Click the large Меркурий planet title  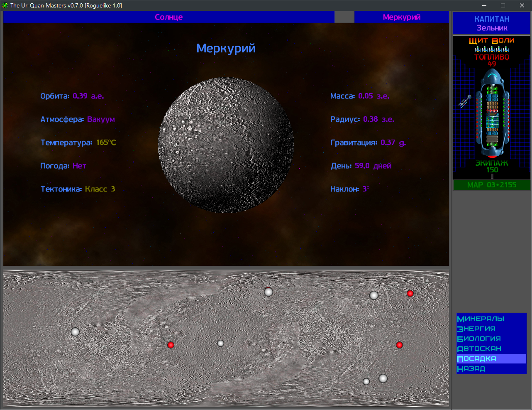tap(226, 48)
